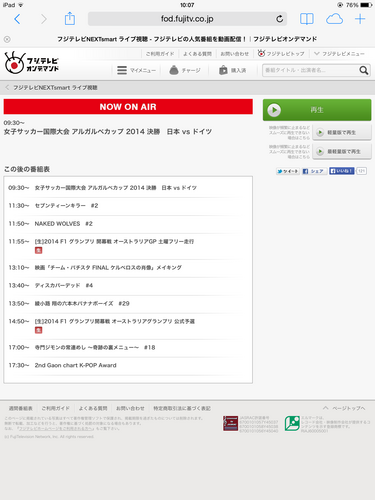The width and height of the screenshot is (375, 500).
Task: Open よくある質問 in the top navigation
Action: [x=197, y=54]
